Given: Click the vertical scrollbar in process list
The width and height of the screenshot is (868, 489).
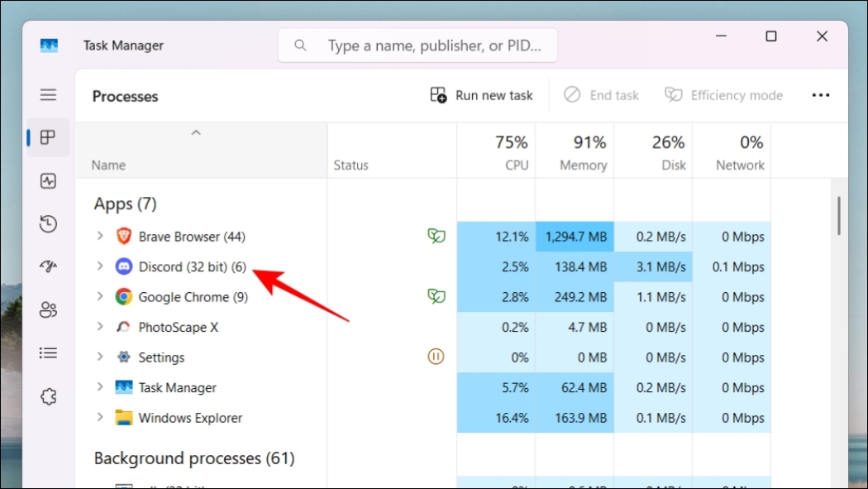Looking at the screenshot, I should [x=838, y=217].
